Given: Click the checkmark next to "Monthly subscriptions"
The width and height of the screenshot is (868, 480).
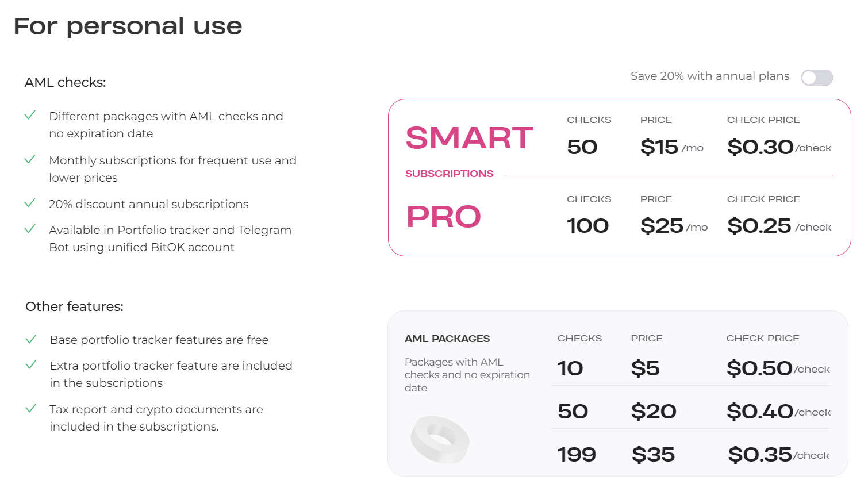Looking at the screenshot, I should coord(30,159).
